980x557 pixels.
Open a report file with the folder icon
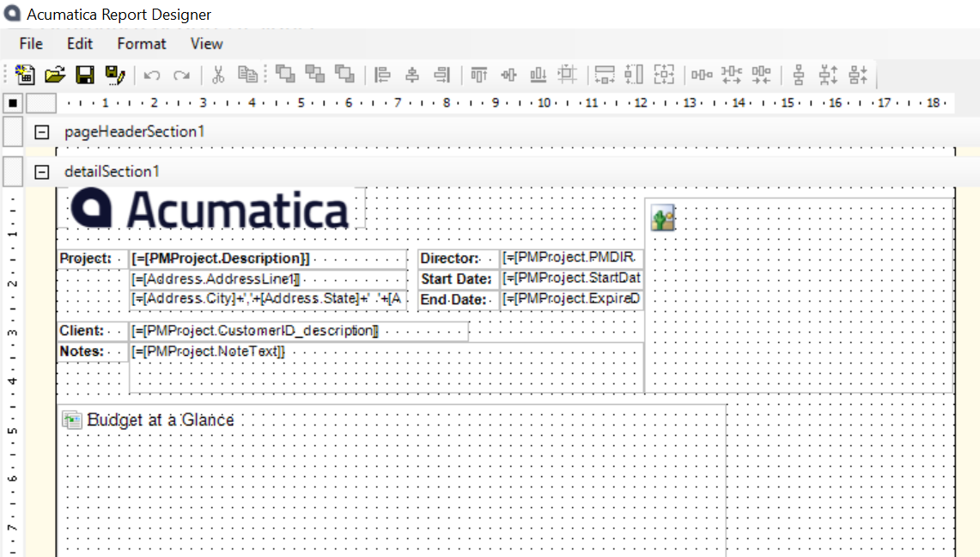click(55, 75)
